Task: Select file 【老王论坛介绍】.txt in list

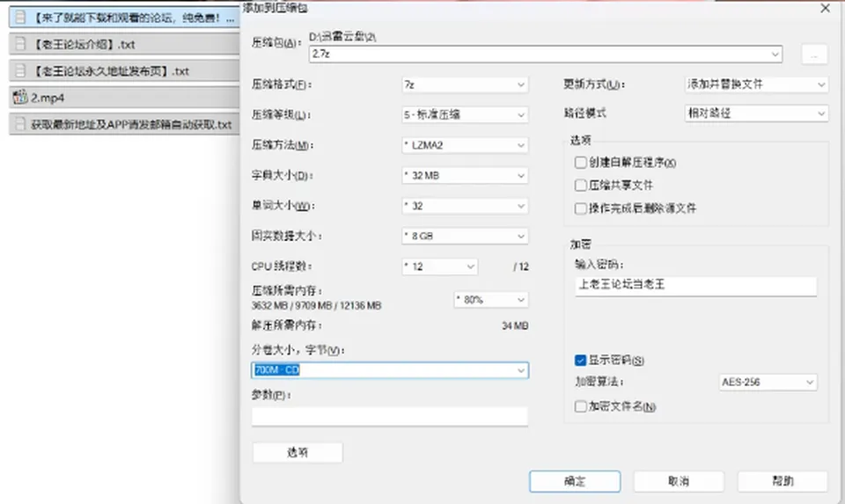Action: (x=124, y=44)
